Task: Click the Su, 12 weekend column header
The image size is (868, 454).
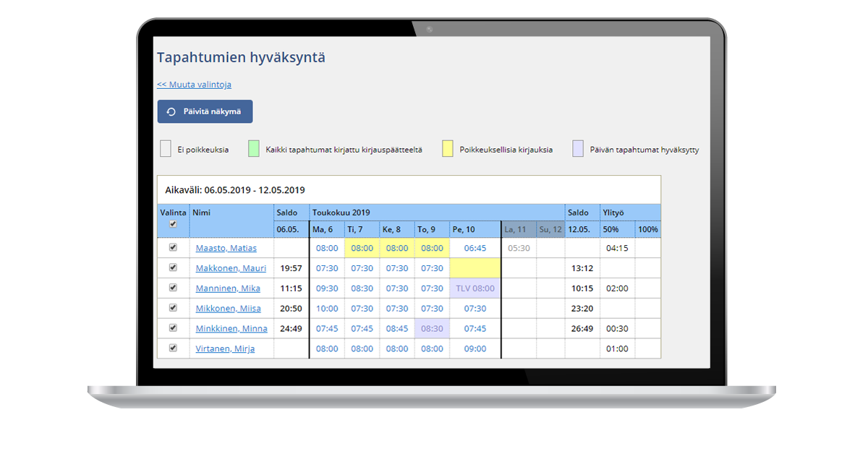Action: point(550,229)
